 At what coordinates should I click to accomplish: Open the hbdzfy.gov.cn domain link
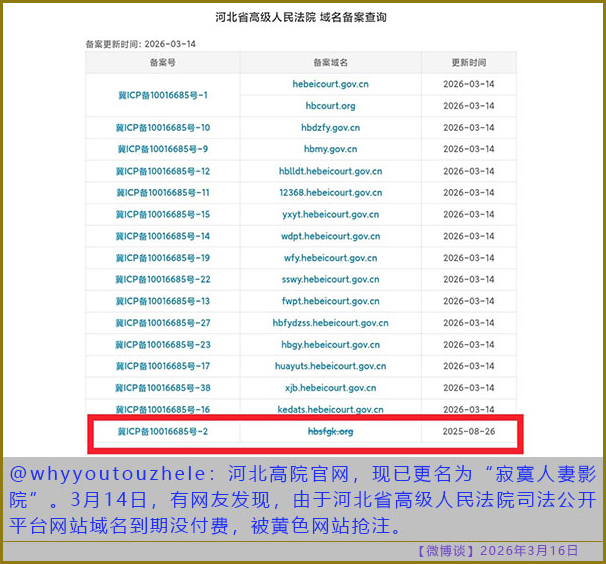tap(330, 128)
